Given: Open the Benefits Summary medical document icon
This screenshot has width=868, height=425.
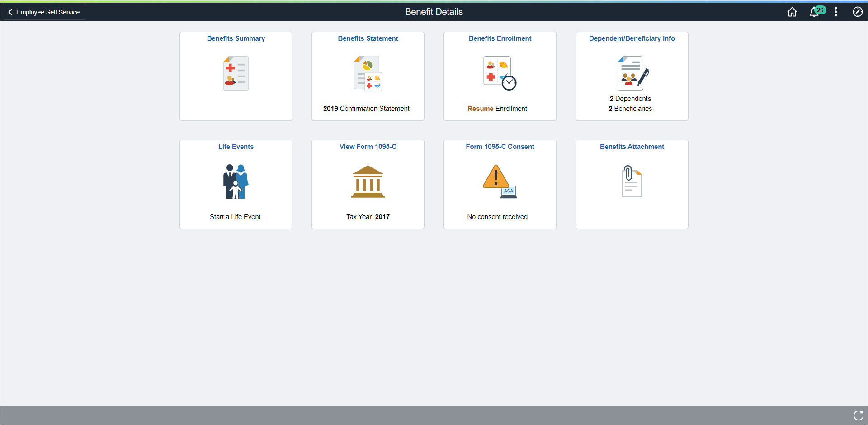Looking at the screenshot, I should [x=236, y=73].
